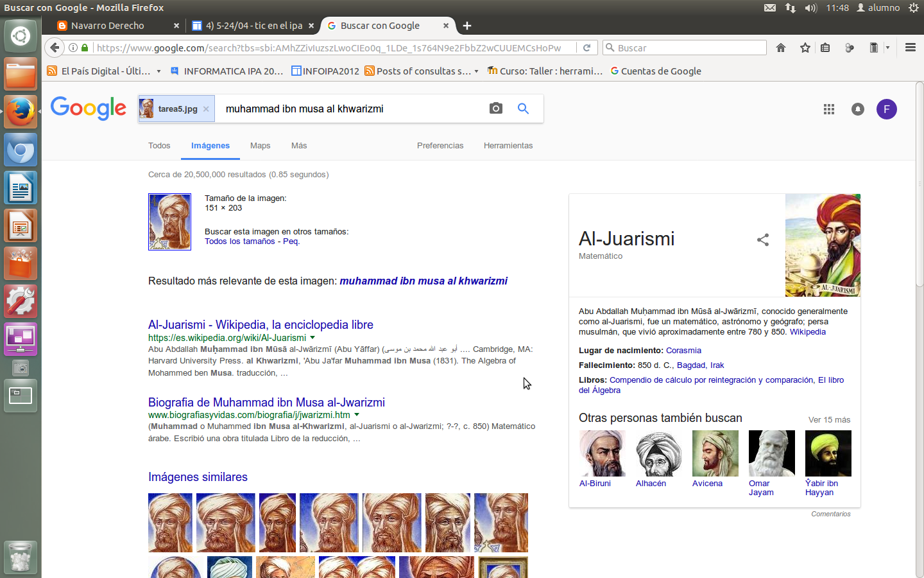Expand biografiasyvidas result options arrow
The height and width of the screenshot is (578, 924).
(357, 415)
